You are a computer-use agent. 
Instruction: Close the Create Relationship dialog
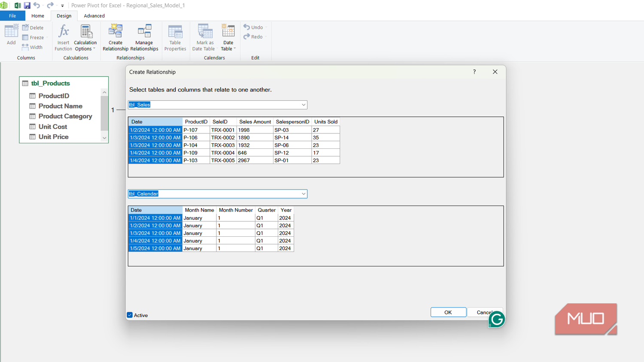pyautogui.click(x=495, y=72)
